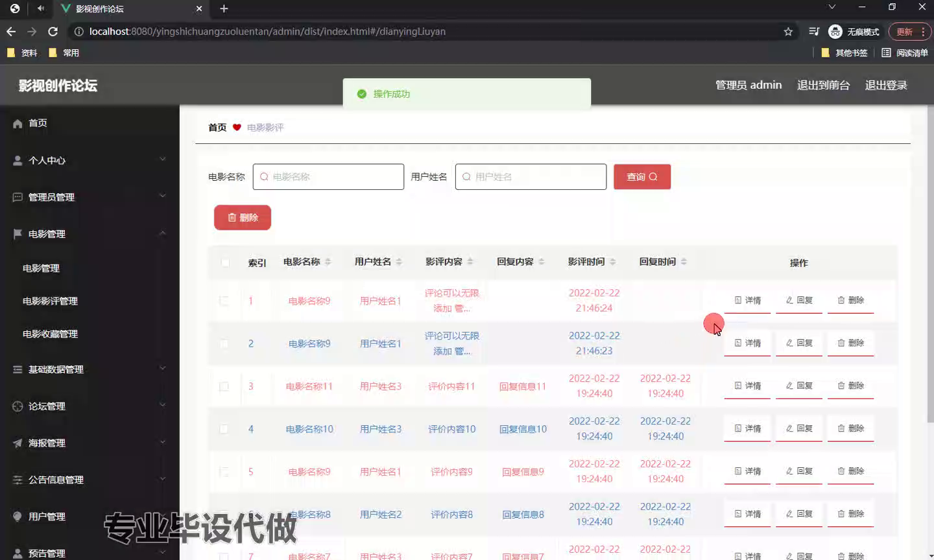Click the flag icon beside 电影管理
Screen dimensions: 934x560
coord(18,234)
